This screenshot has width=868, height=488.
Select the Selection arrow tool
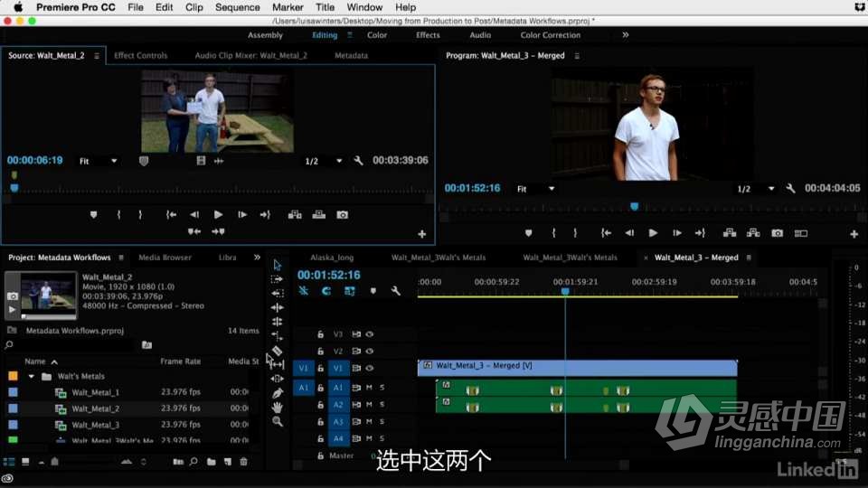tap(278, 265)
